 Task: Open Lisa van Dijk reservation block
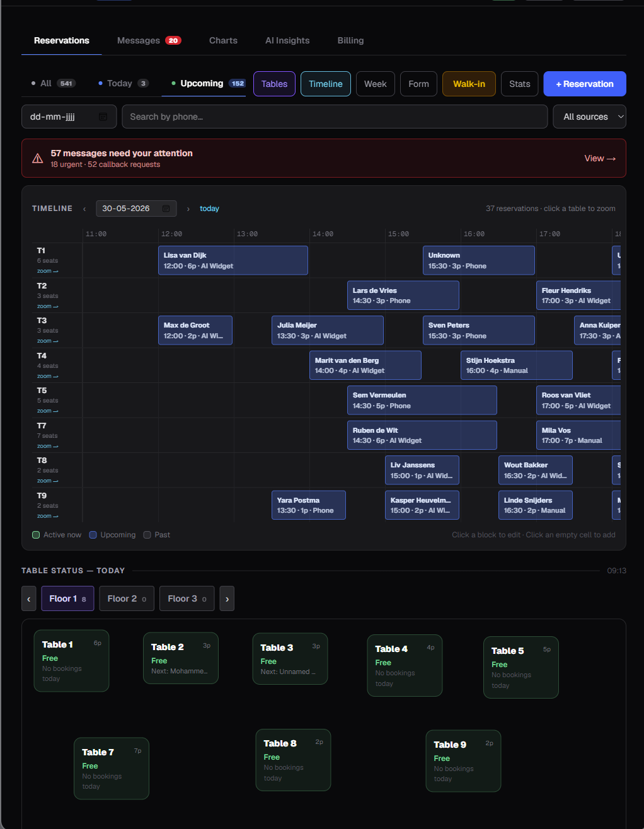tap(233, 260)
